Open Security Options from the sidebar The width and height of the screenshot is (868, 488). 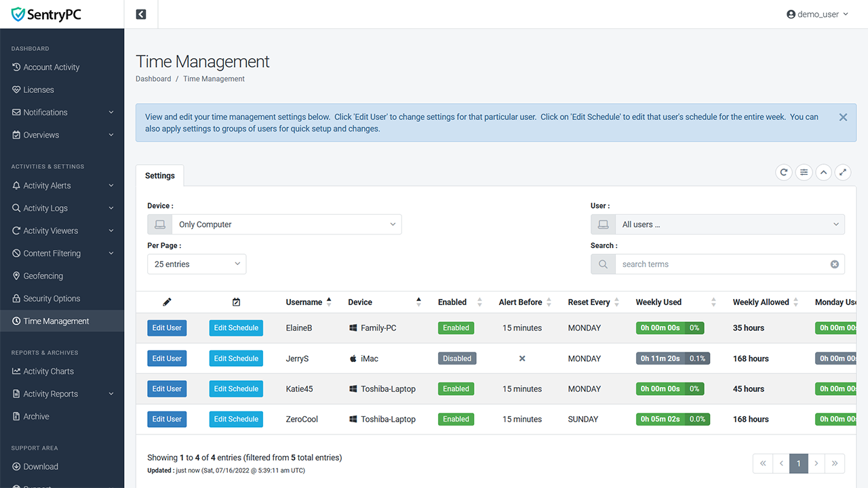click(x=62, y=298)
